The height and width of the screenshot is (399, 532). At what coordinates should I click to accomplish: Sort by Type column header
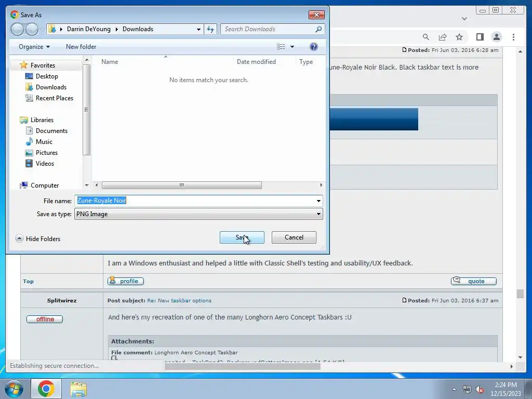coord(305,62)
